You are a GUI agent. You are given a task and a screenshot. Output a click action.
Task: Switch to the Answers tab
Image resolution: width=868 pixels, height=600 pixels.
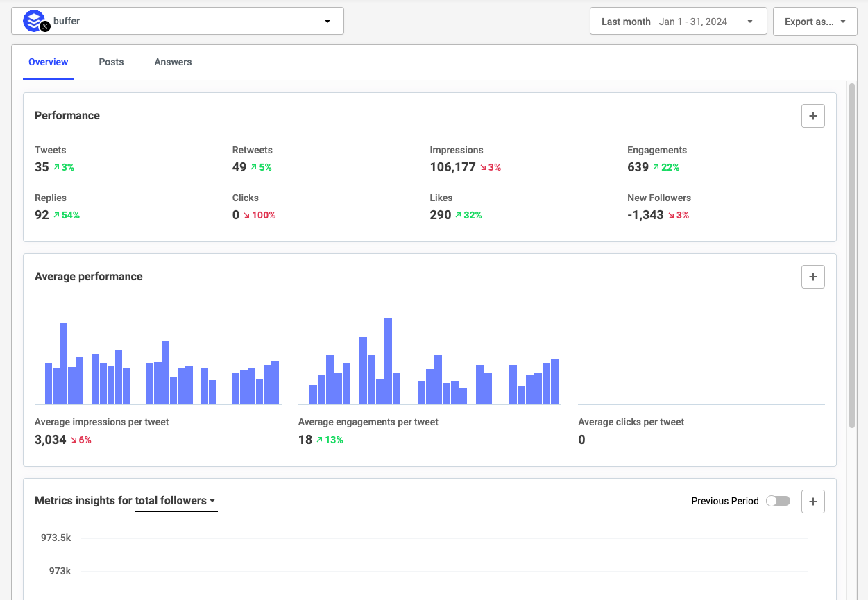(x=172, y=62)
